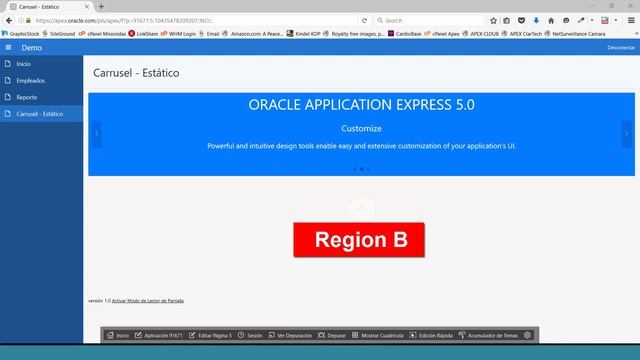Open the cPanel Apex bookmark
640x360 pixels.
coord(442,34)
